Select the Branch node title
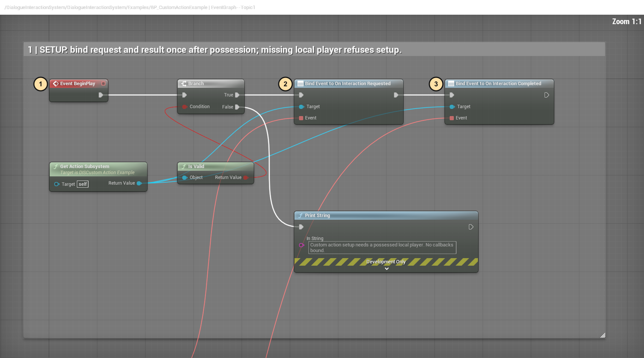Image resolution: width=644 pixels, height=358 pixels. point(196,84)
